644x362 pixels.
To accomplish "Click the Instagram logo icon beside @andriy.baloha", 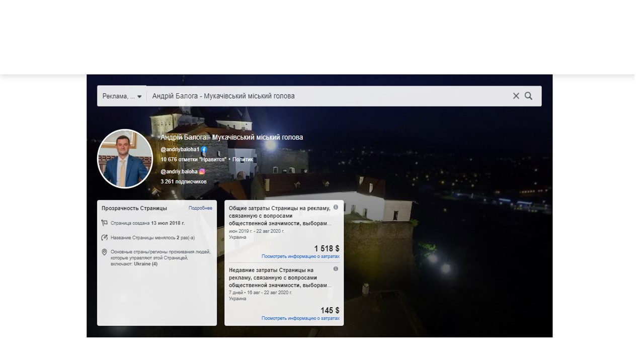I will 202,171.
